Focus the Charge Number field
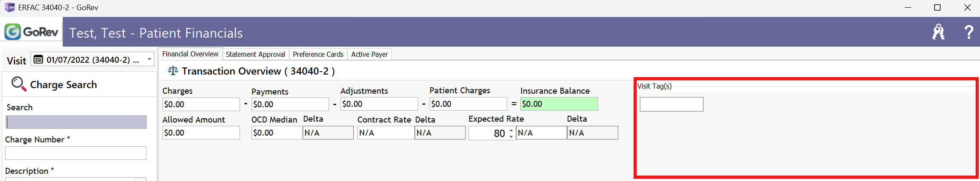 coord(75,153)
